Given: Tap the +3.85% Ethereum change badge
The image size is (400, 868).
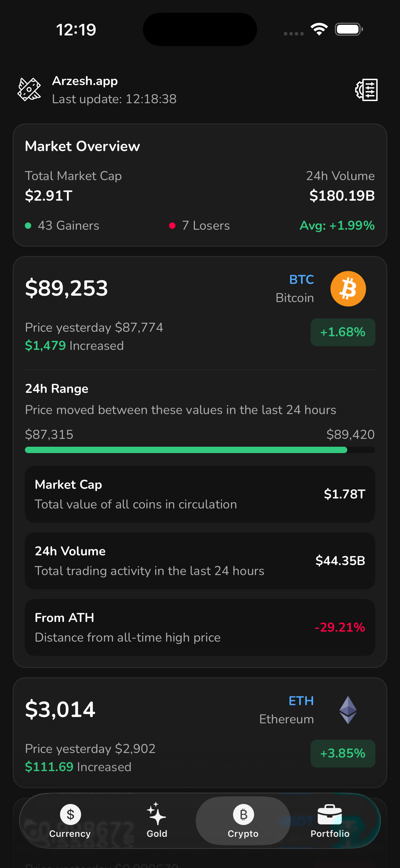Looking at the screenshot, I should coord(343,753).
